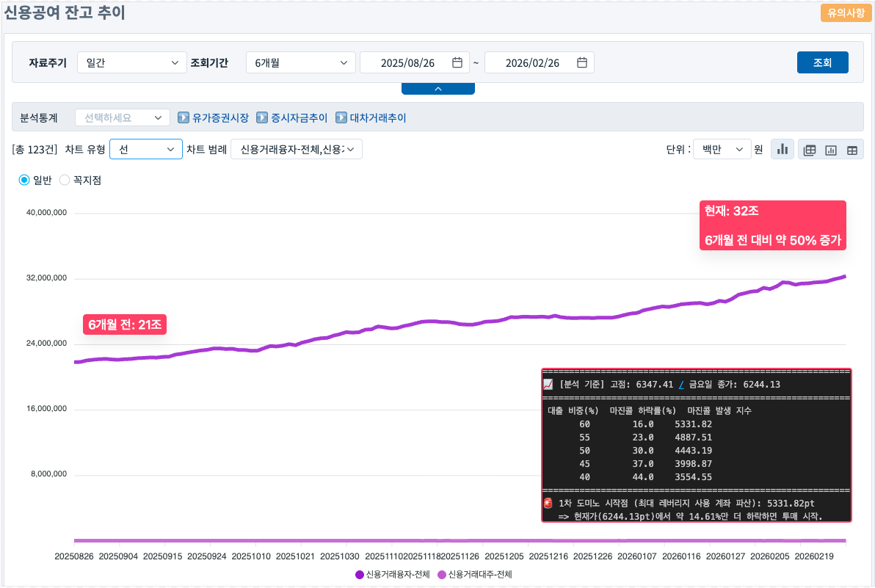Click the blue arrow icon beside 유가증권시장
Viewport: 875px width, 588px height.
(x=184, y=117)
